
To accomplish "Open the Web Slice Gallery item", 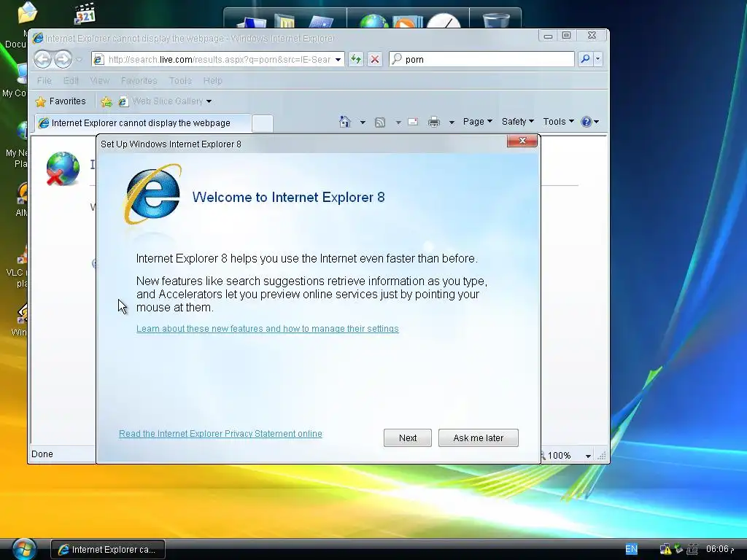I will coord(161,101).
